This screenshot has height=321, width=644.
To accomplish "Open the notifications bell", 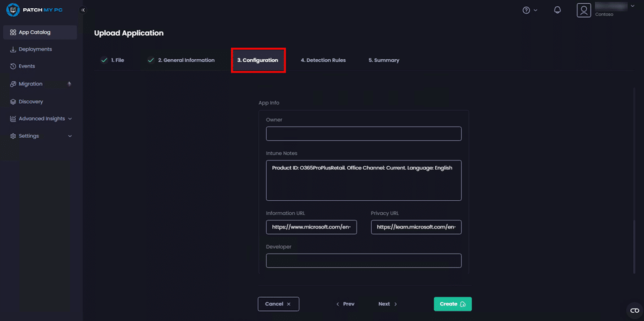I will coord(557,10).
